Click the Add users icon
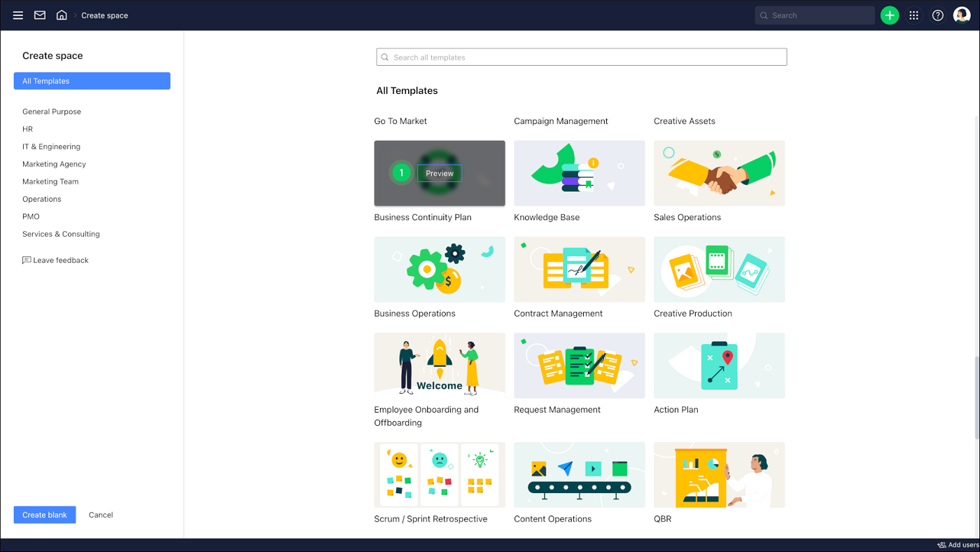Image resolution: width=980 pixels, height=552 pixels. 941,545
